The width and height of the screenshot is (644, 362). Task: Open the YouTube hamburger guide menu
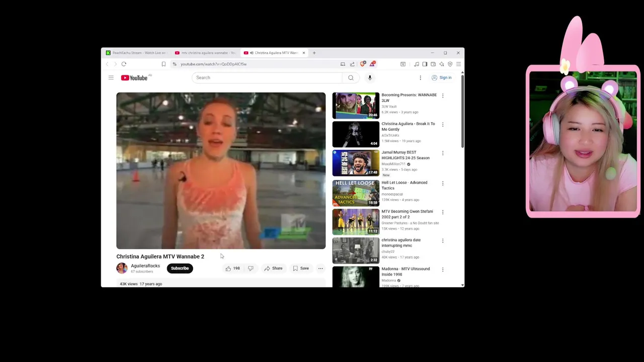click(x=111, y=77)
